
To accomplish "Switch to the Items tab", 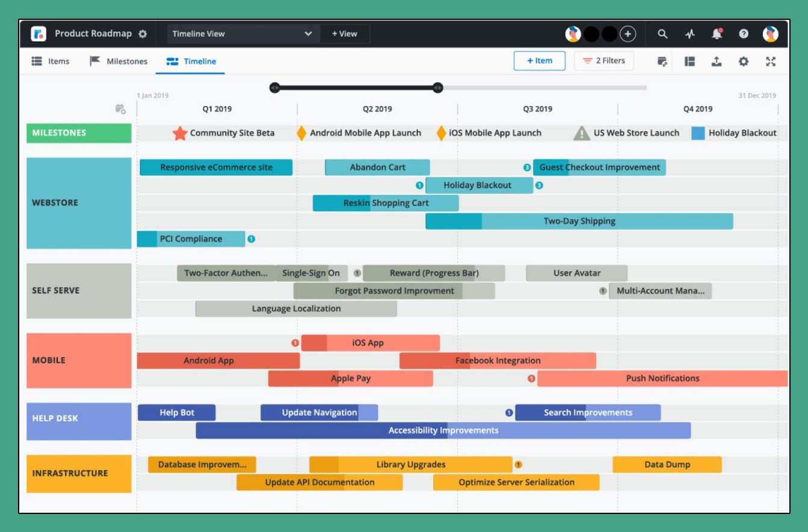I will coord(51,61).
